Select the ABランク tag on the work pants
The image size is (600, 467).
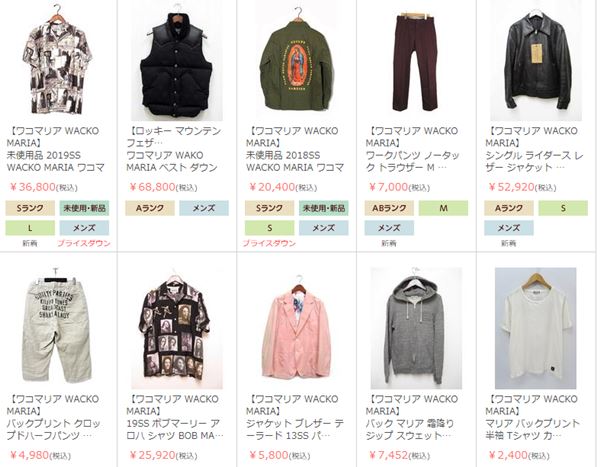(x=390, y=208)
